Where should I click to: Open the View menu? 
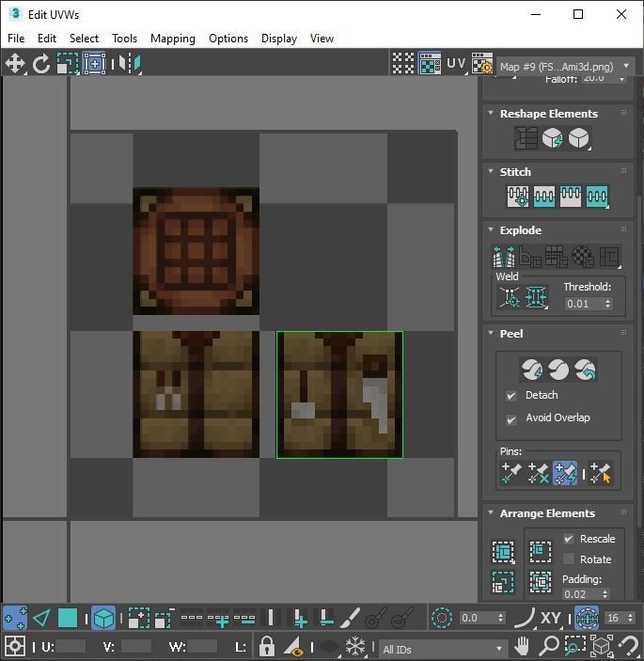pos(322,39)
